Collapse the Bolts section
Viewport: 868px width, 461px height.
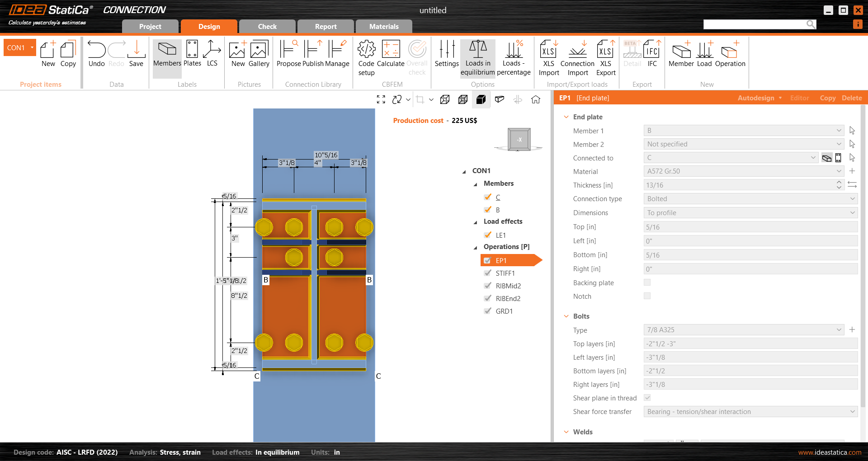(566, 316)
